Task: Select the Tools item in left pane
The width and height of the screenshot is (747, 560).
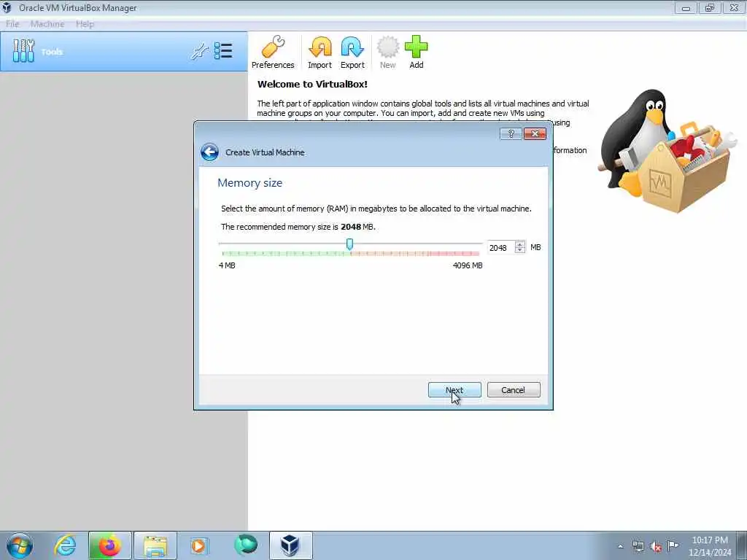Action: (x=124, y=52)
